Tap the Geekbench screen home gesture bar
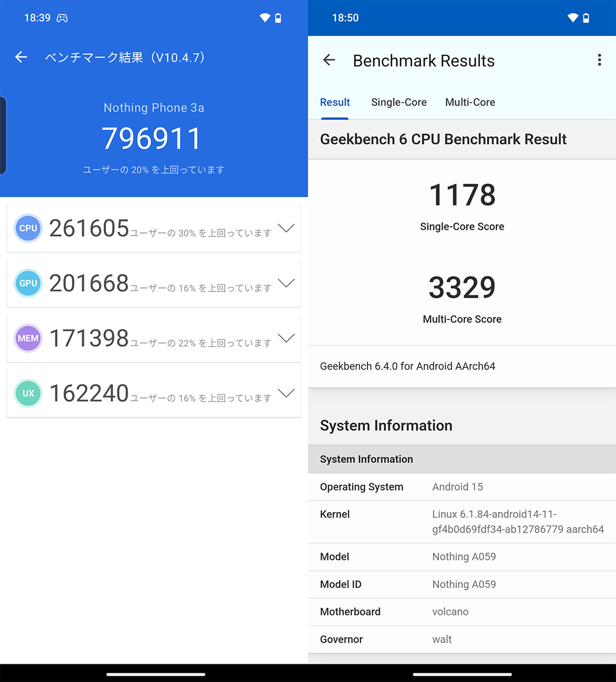This screenshot has height=682, width=616. pyautogui.click(x=462, y=675)
